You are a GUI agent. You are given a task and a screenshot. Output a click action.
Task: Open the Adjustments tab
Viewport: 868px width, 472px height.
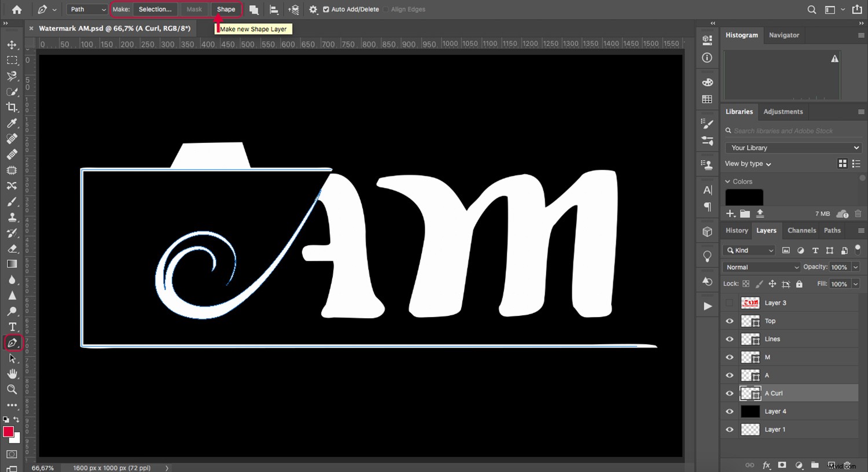pos(783,112)
